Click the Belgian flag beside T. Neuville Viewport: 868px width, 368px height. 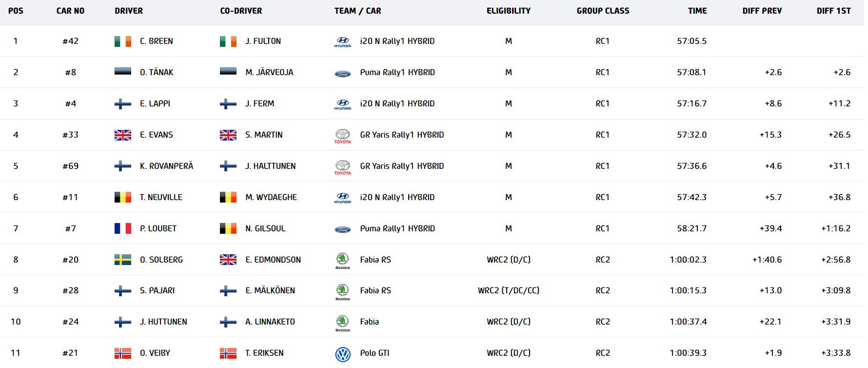(123, 197)
